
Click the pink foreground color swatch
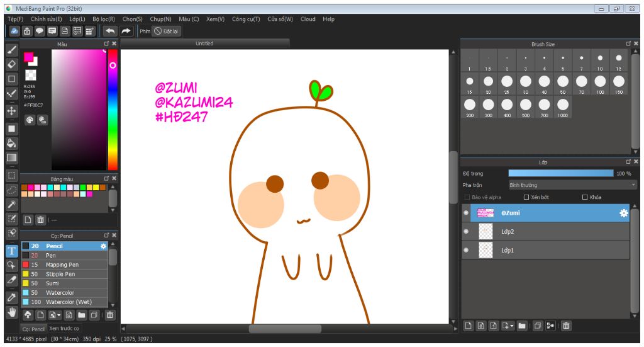point(28,57)
